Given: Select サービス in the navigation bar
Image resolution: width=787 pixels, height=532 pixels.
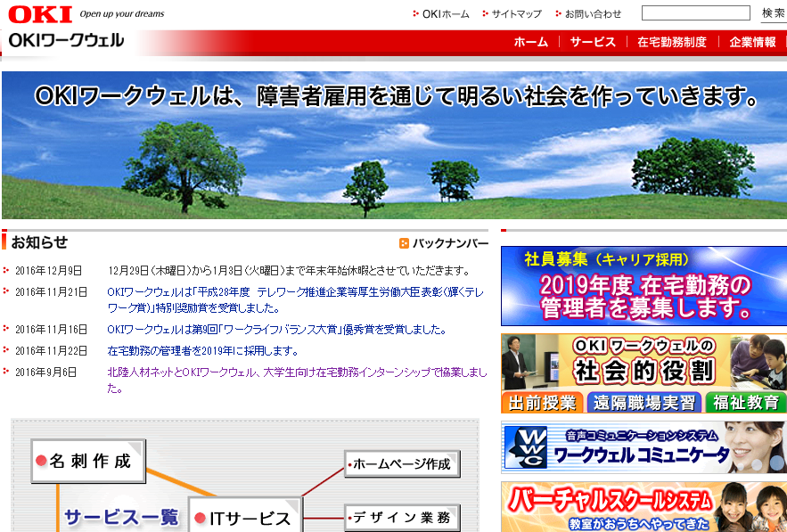Looking at the screenshot, I should click(593, 42).
